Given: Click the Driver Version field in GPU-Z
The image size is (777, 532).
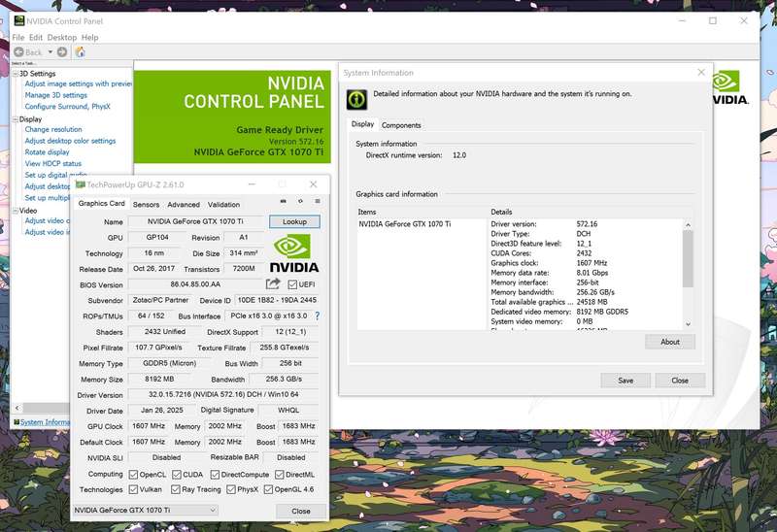Looking at the screenshot, I should point(223,395).
